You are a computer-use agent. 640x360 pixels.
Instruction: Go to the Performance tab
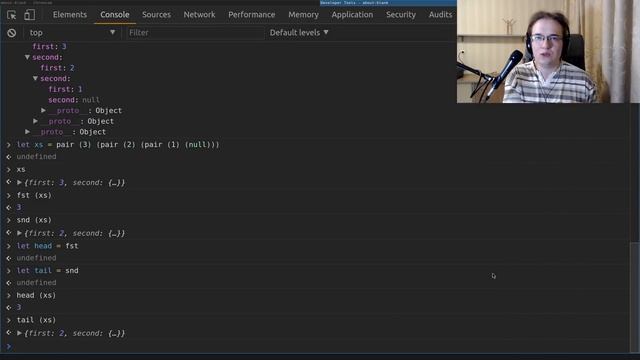tap(251, 15)
